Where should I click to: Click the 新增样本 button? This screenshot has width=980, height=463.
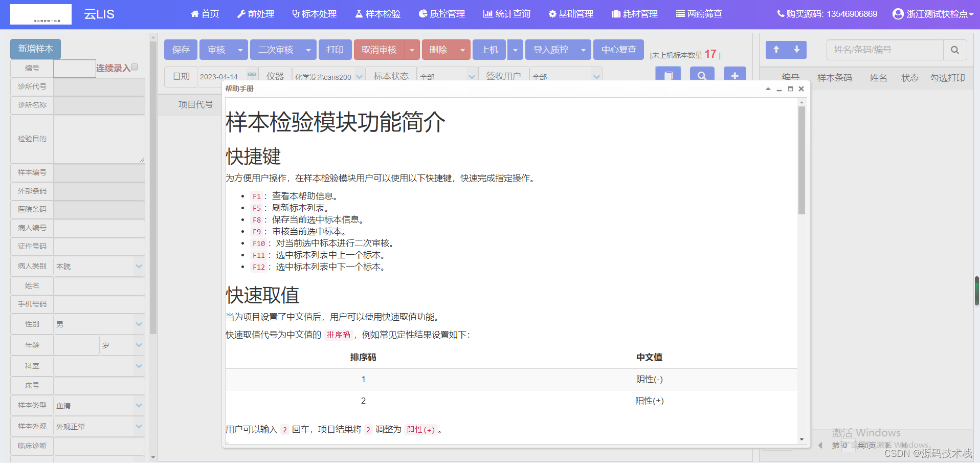[x=35, y=49]
